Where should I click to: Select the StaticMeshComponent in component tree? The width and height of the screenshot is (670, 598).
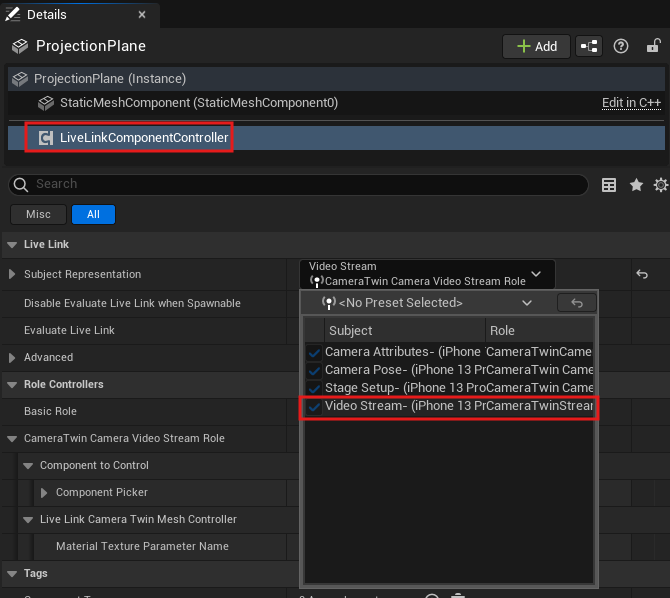[198, 103]
